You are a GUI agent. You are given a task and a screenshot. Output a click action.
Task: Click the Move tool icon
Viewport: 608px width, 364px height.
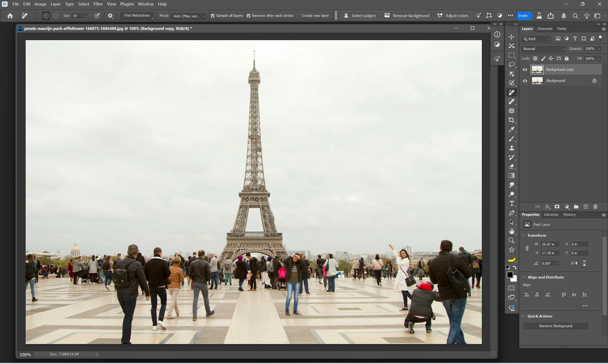[x=511, y=37]
